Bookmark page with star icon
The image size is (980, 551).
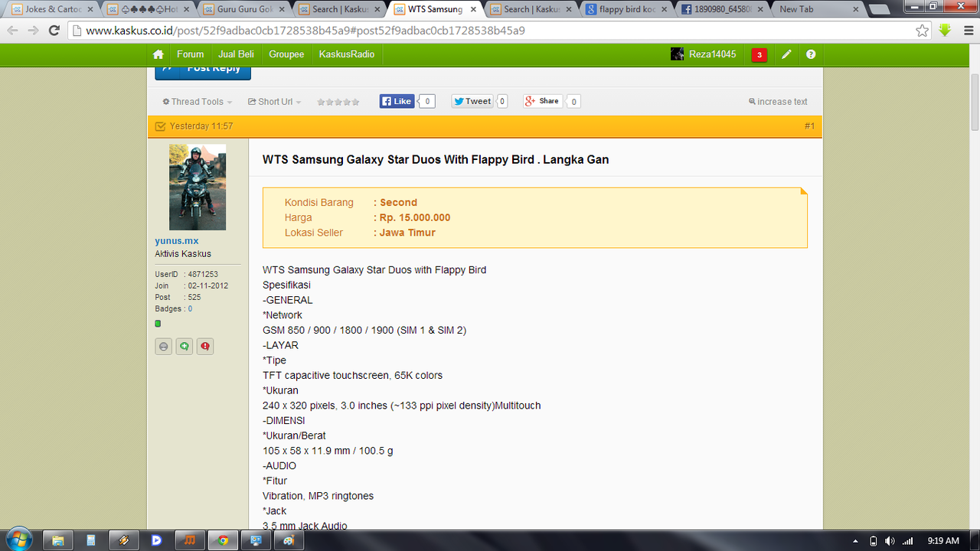[x=923, y=31]
